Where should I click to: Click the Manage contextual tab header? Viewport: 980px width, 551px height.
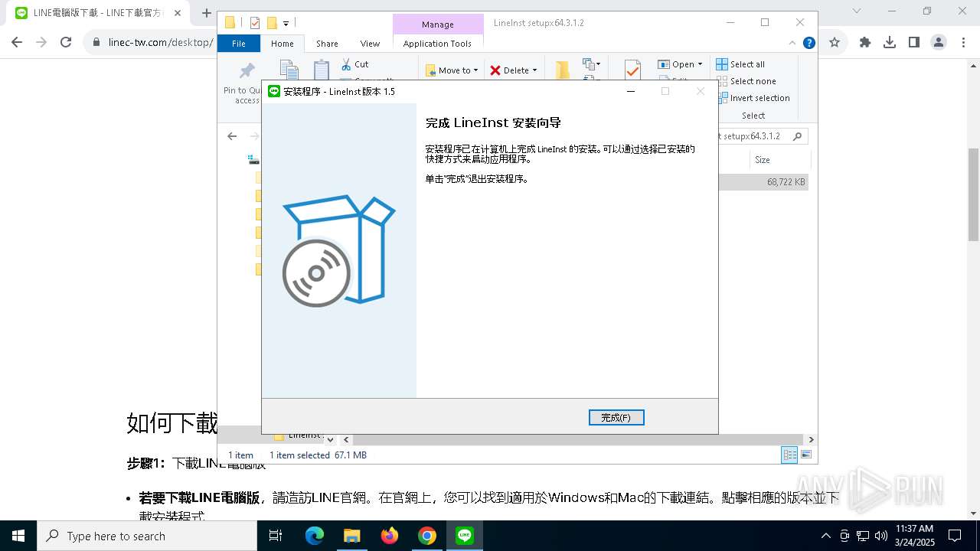438,24
